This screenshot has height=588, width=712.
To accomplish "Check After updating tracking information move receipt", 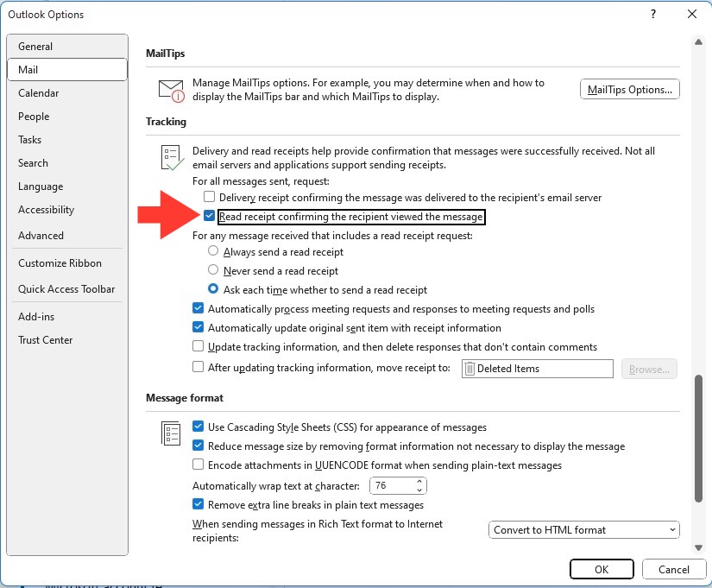I will tap(198, 367).
